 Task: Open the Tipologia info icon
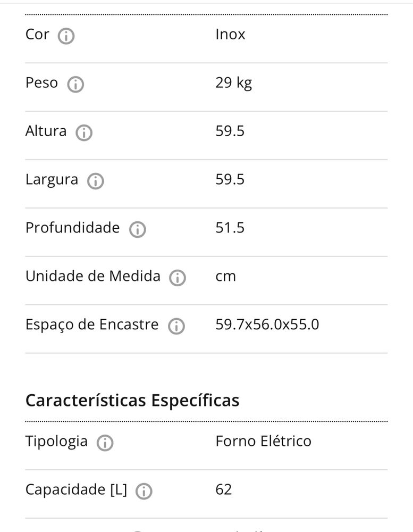click(105, 443)
